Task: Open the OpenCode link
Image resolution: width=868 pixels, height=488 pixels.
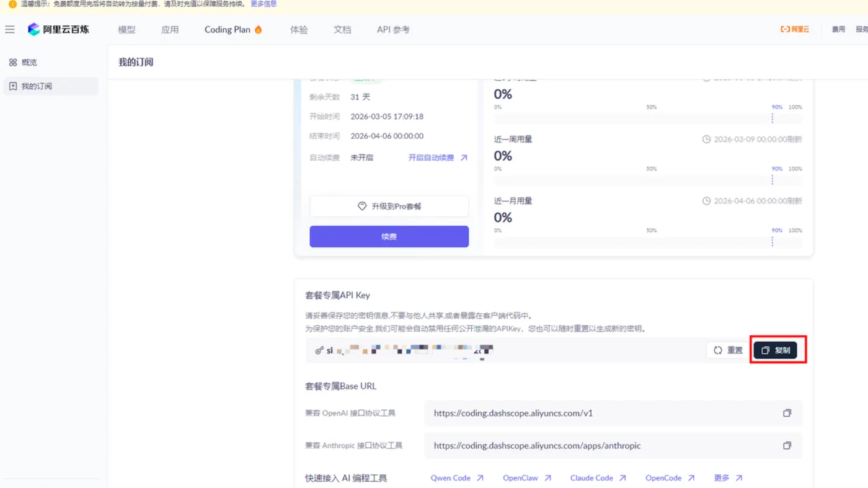Action: click(x=670, y=478)
